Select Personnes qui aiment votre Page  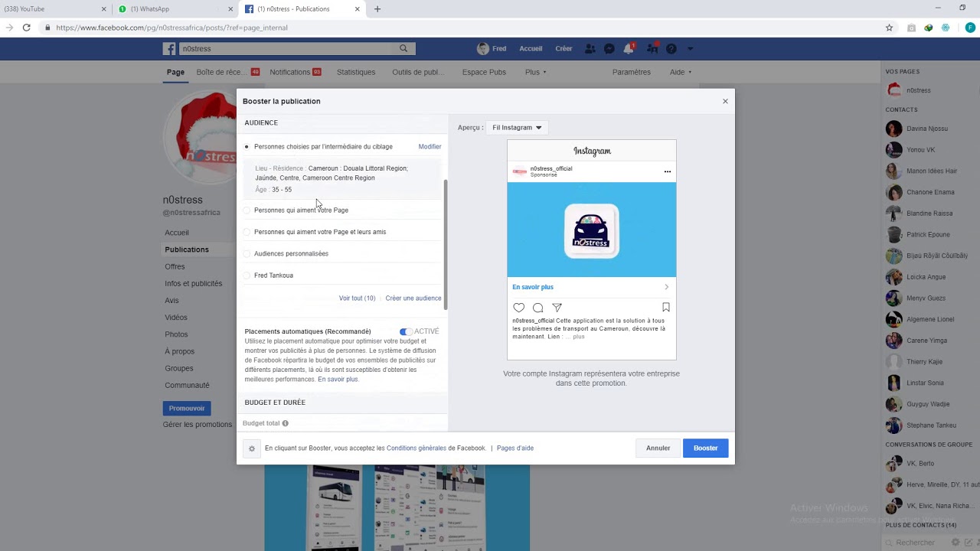pyautogui.click(x=247, y=210)
